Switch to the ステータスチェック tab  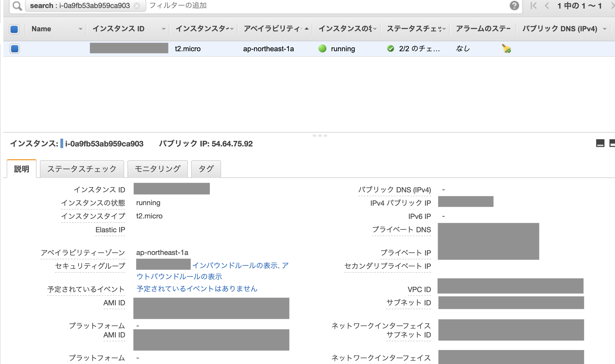(82, 169)
